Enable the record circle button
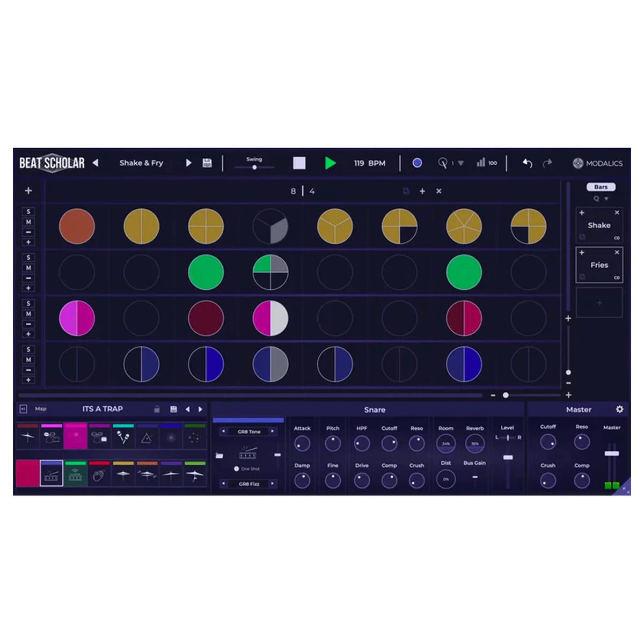This screenshot has height=644, width=644. pos(417,163)
